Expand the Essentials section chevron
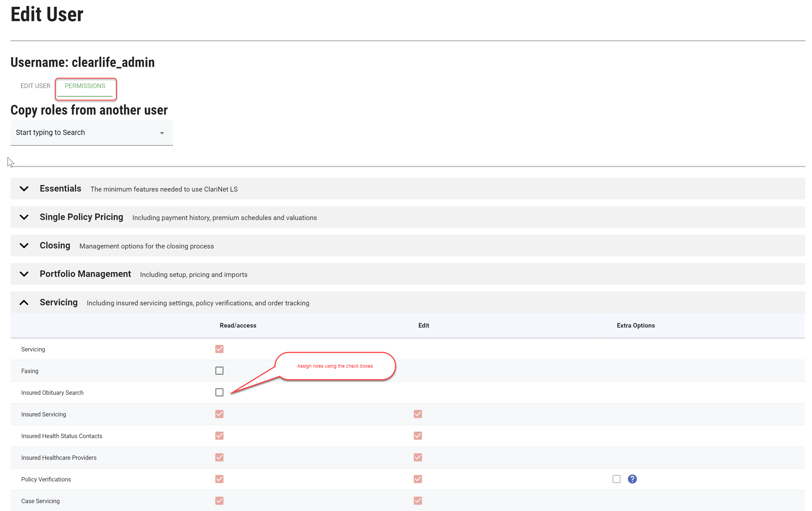This screenshot has height=511, width=812. (24, 189)
